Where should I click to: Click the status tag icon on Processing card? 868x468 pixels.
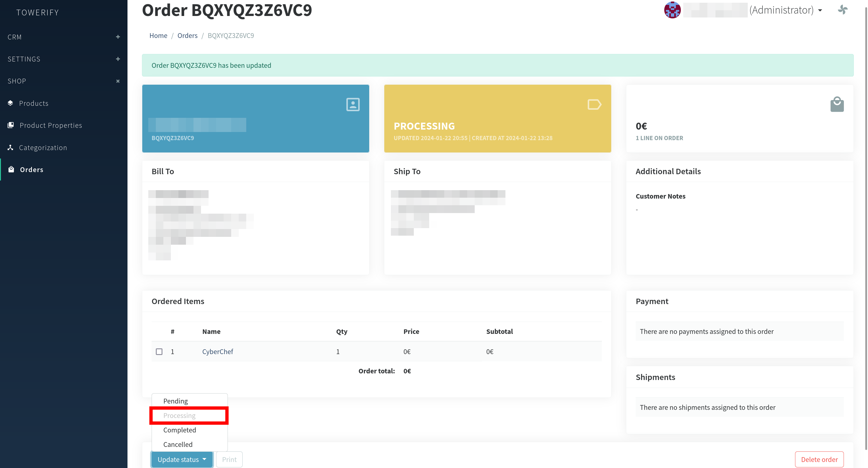tap(594, 105)
